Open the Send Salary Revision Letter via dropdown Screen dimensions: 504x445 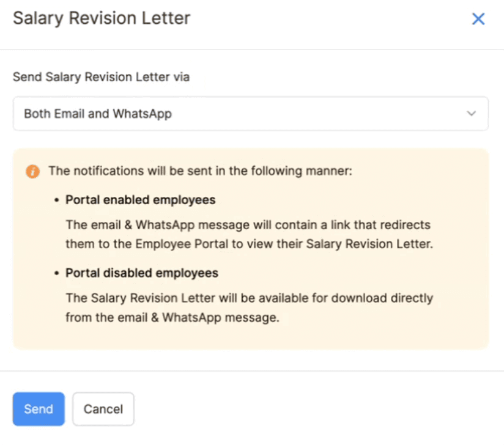[251, 114]
